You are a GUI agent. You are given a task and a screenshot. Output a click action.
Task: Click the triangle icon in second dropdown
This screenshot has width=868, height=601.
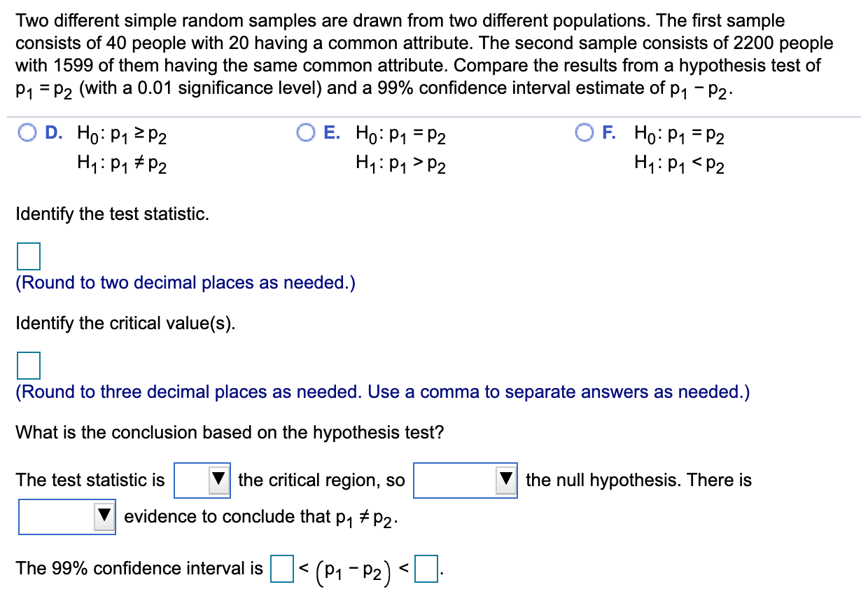(507, 480)
